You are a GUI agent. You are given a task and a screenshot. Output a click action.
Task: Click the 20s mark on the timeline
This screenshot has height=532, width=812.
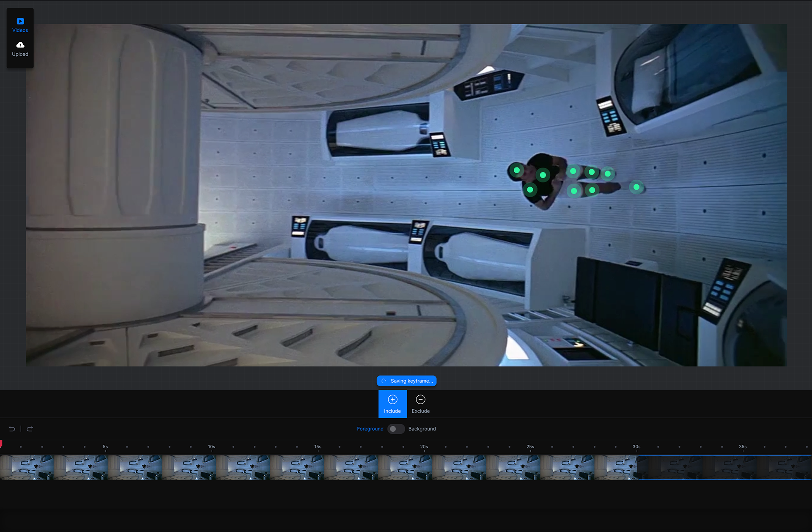pos(424,447)
